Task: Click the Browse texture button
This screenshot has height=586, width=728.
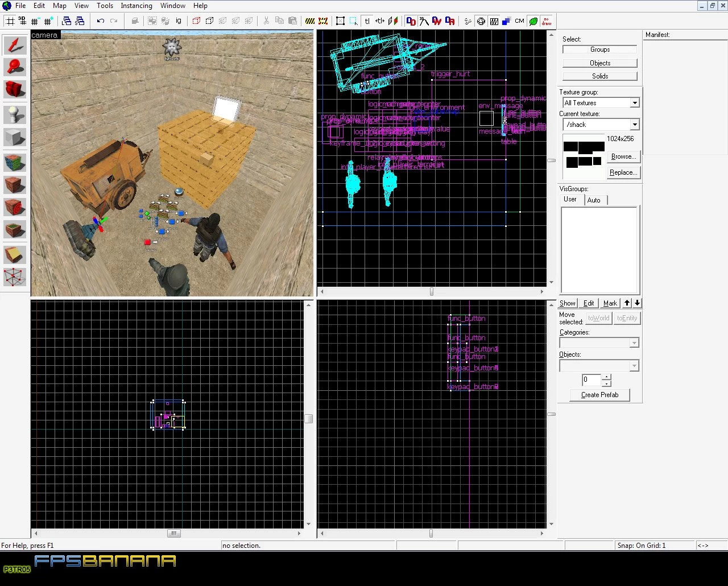Action: click(623, 156)
